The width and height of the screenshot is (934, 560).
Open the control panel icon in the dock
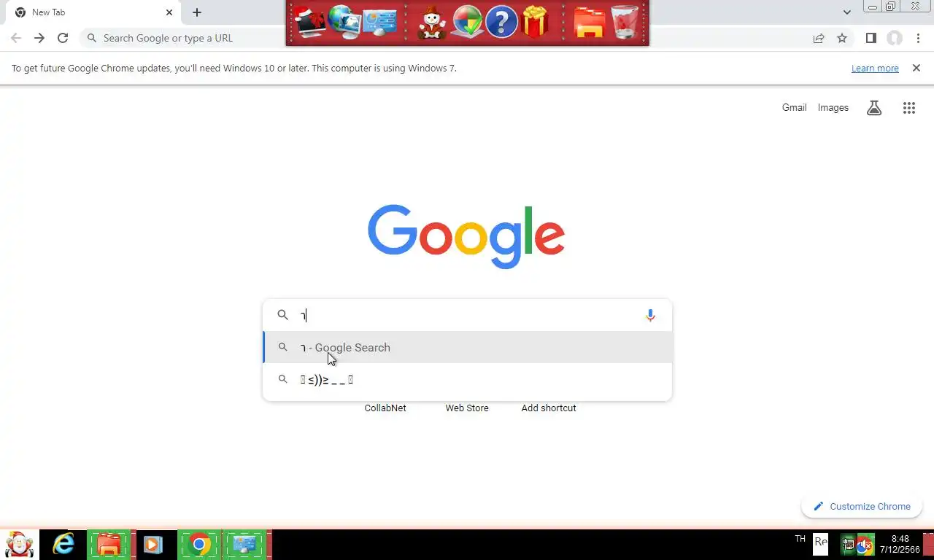[x=380, y=22]
